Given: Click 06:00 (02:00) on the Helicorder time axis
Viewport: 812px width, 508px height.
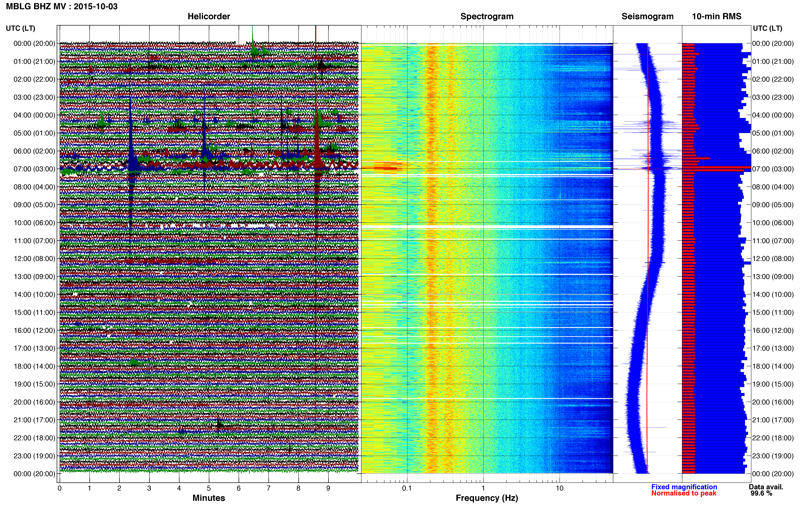Looking at the screenshot, I should click(x=34, y=151).
